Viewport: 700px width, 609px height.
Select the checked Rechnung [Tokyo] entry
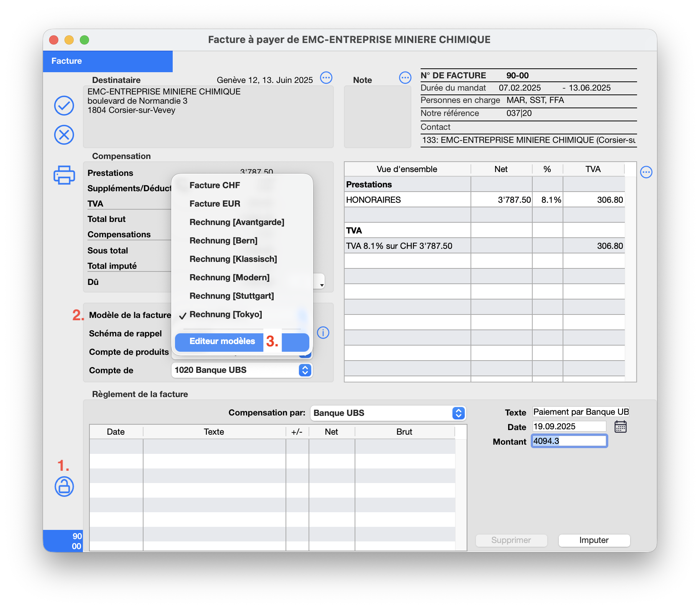[226, 314]
